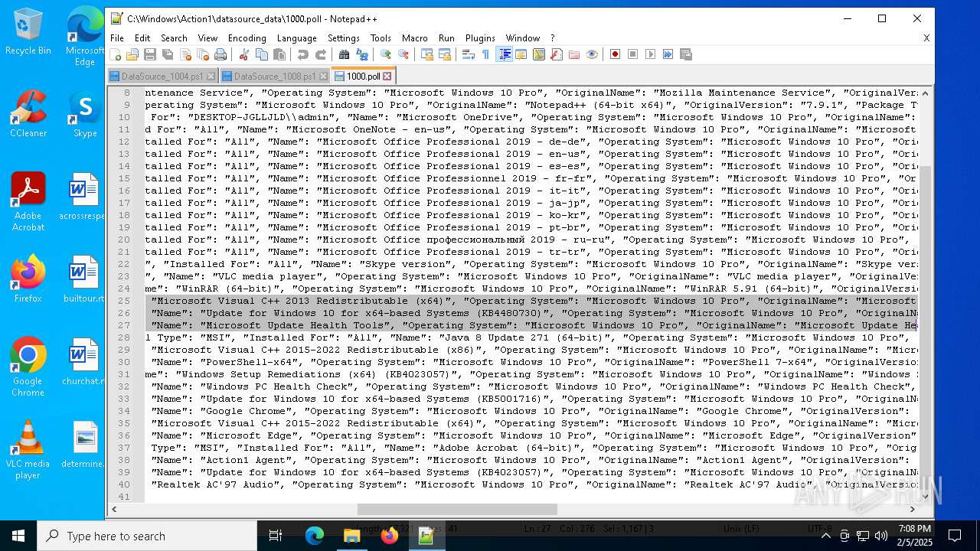The image size is (980, 551).
Task: Open the Macro menu
Action: [x=415, y=37]
